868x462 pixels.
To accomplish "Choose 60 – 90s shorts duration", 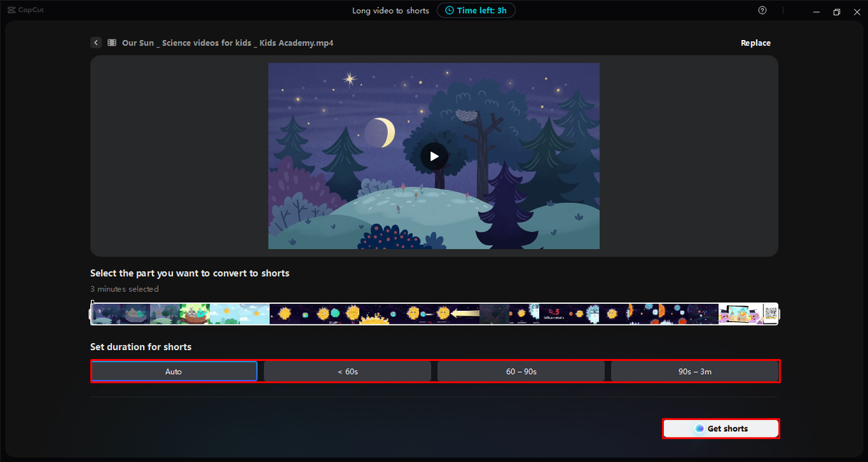I will pos(521,371).
